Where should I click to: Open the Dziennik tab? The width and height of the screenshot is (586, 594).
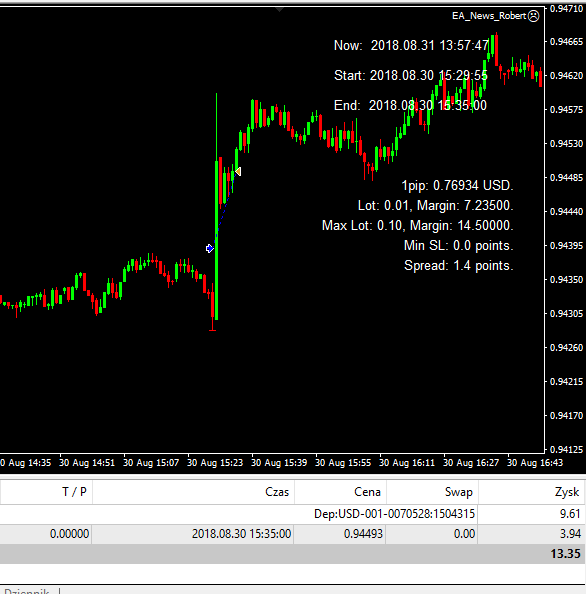(27, 590)
